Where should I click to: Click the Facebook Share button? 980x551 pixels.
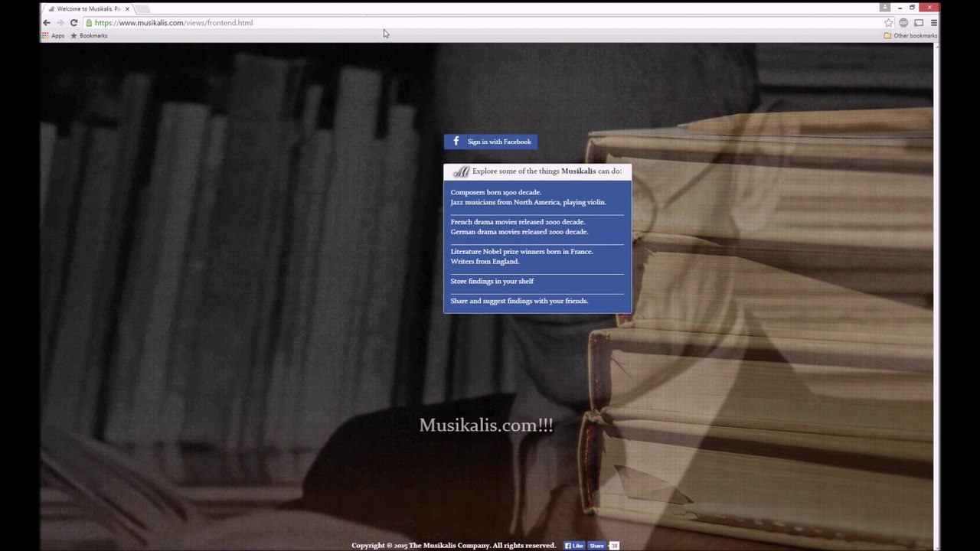(x=596, y=546)
